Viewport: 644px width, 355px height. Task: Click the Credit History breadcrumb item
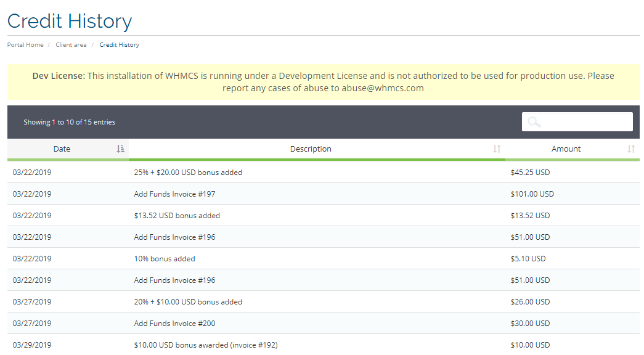click(x=119, y=45)
